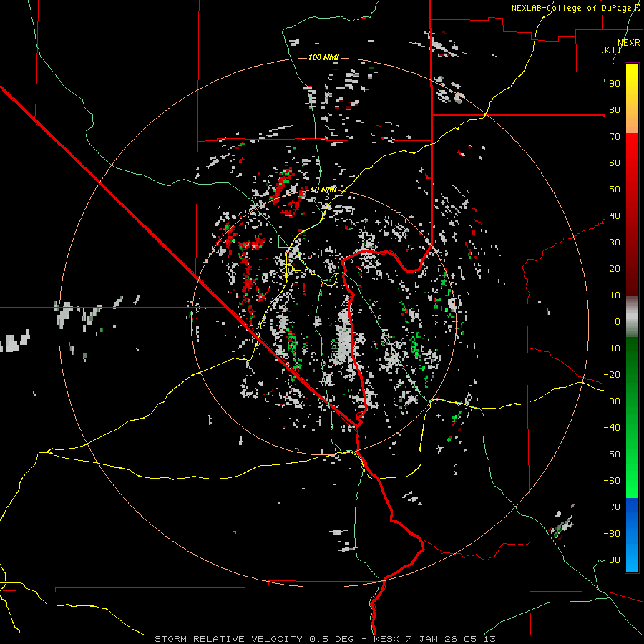Select the positive 70 knot scale label
This screenshot has width=644, height=644.
[x=615, y=137]
